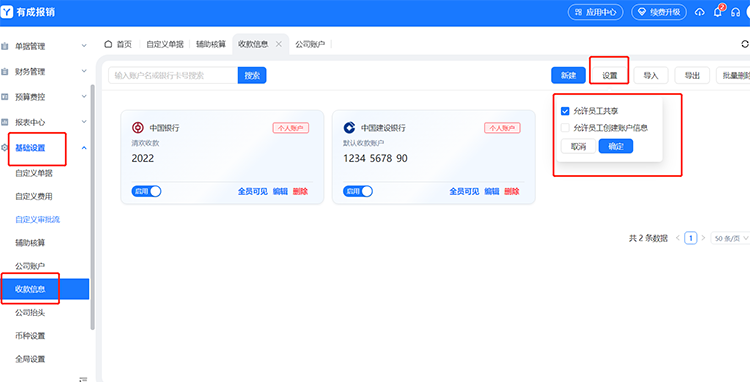
Task: Click the refresh icon at tab bar right
Action: coord(744,44)
